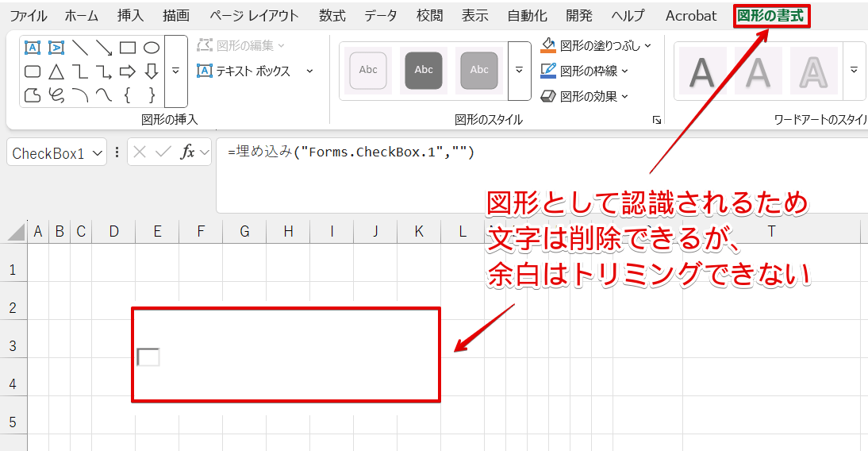The image size is (868, 451).
Task: Select the isosceles triangle shape
Action: [56, 71]
